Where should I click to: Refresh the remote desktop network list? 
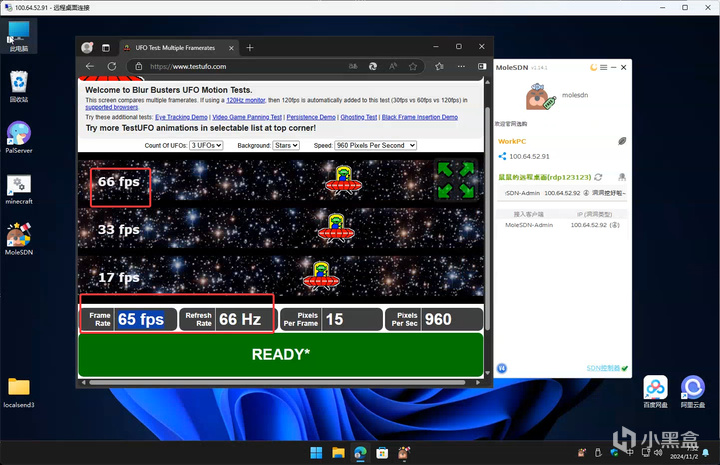(x=598, y=177)
